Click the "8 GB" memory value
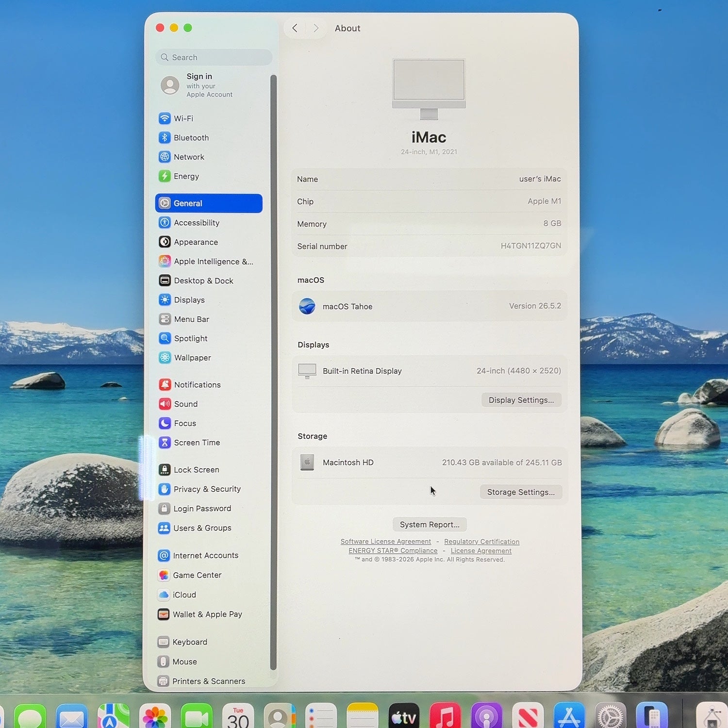Image resolution: width=728 pixels, height=728 pixels. tap(552, 223)
